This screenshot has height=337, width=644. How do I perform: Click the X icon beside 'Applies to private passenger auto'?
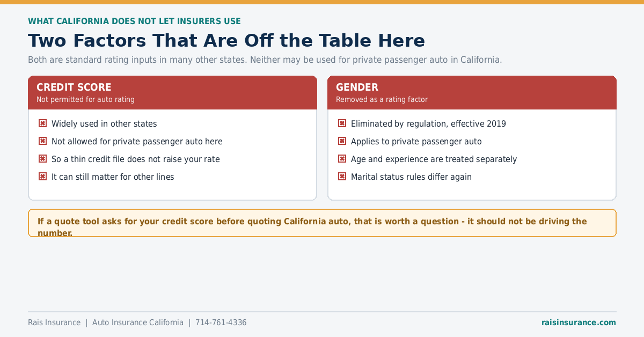(342, 141)
